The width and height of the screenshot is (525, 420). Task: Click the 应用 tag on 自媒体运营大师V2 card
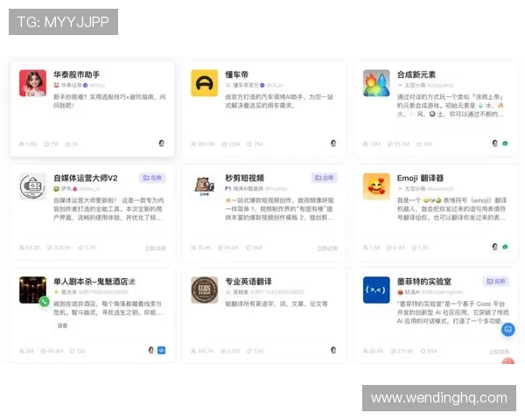pos(152,178)
